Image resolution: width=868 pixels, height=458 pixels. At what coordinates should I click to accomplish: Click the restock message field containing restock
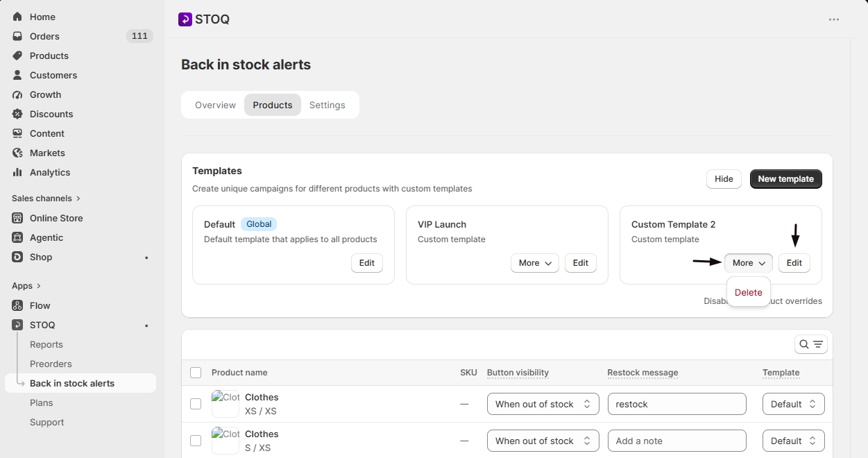point(677,404)
